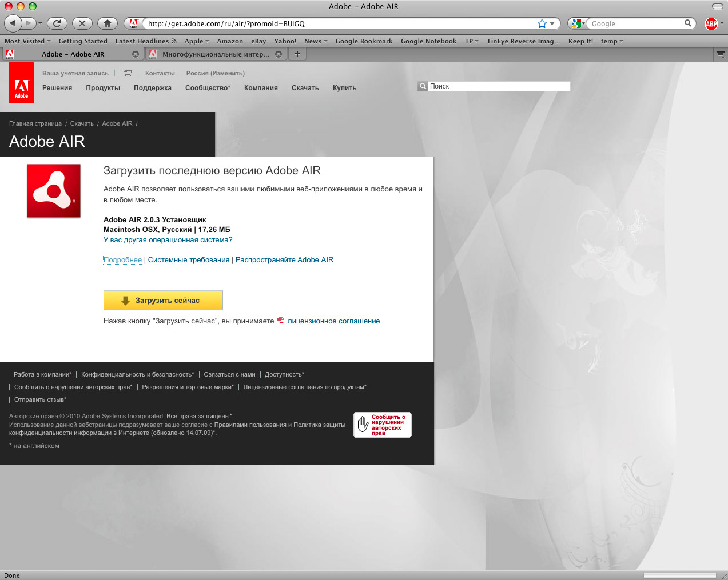Click the red Adobe logo
This screenshot has width=728, height=580.
(x=21, y=83)
